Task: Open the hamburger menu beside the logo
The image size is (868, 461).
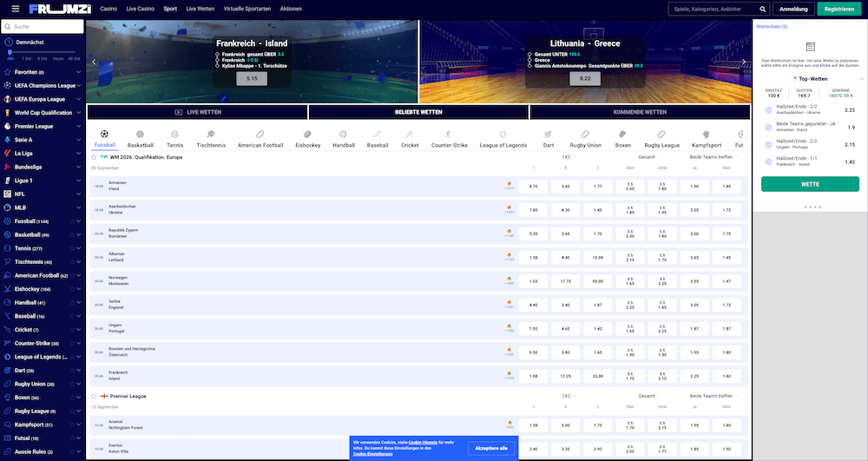Action: pyautogui.click(x=16, y=9)
